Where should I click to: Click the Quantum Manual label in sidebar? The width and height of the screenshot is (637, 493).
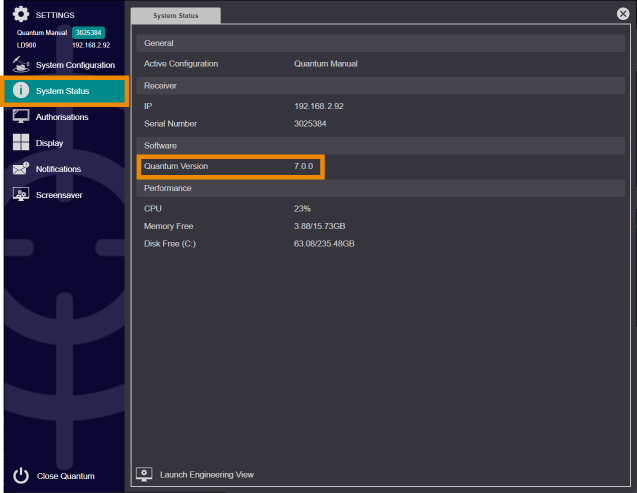[42, 32]
